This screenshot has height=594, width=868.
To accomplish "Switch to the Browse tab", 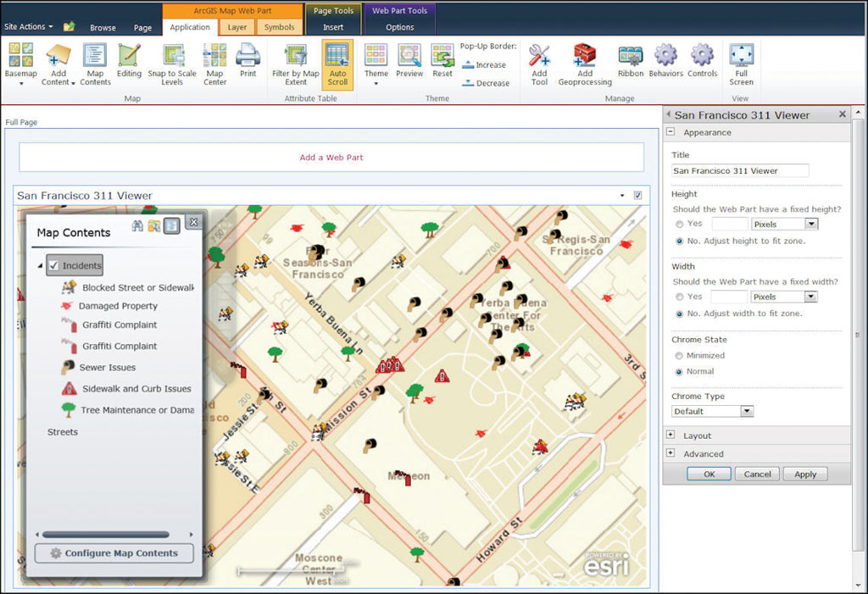I will coord(103,27).
